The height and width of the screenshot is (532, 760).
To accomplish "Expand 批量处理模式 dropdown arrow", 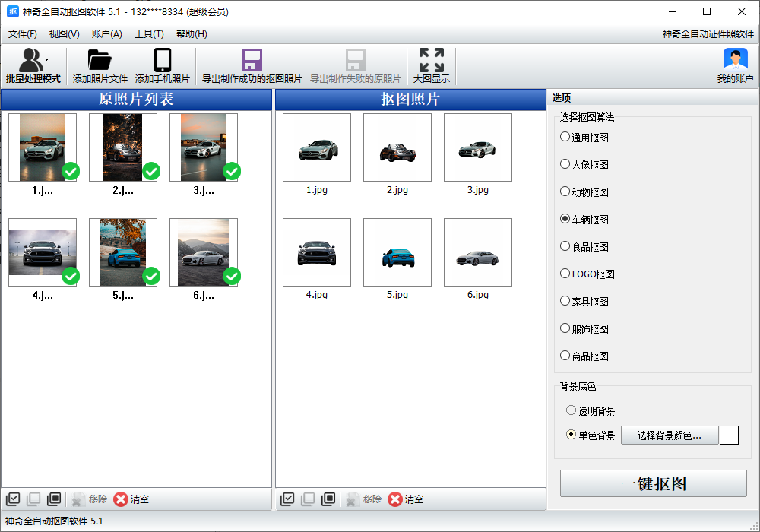I will pos(47,59).
